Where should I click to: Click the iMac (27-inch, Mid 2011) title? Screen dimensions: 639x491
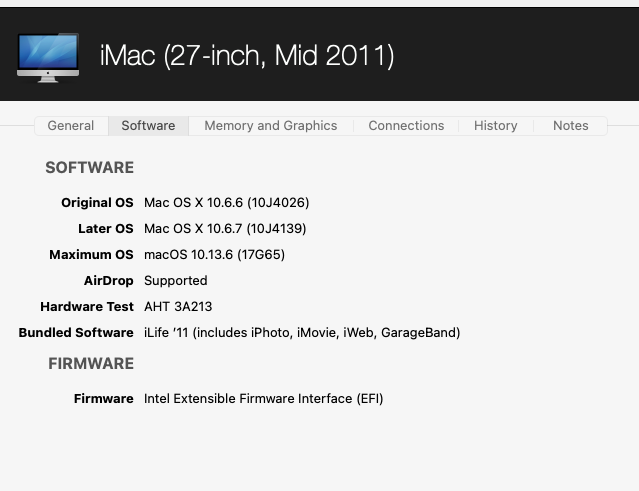(247, 56)
